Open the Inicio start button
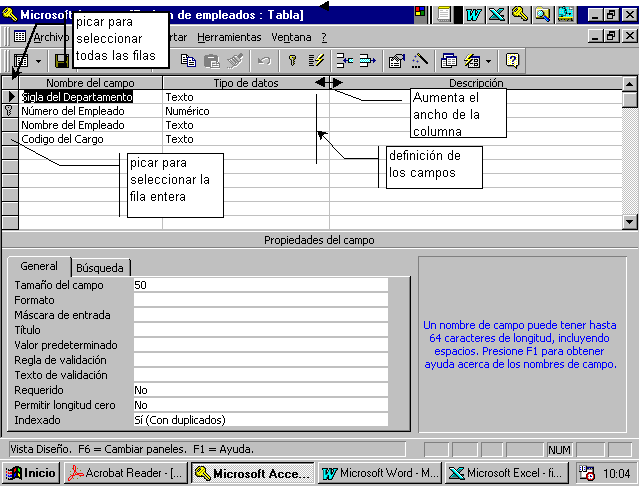This screenshot has width=639, height=486. [x=32, y=473]
